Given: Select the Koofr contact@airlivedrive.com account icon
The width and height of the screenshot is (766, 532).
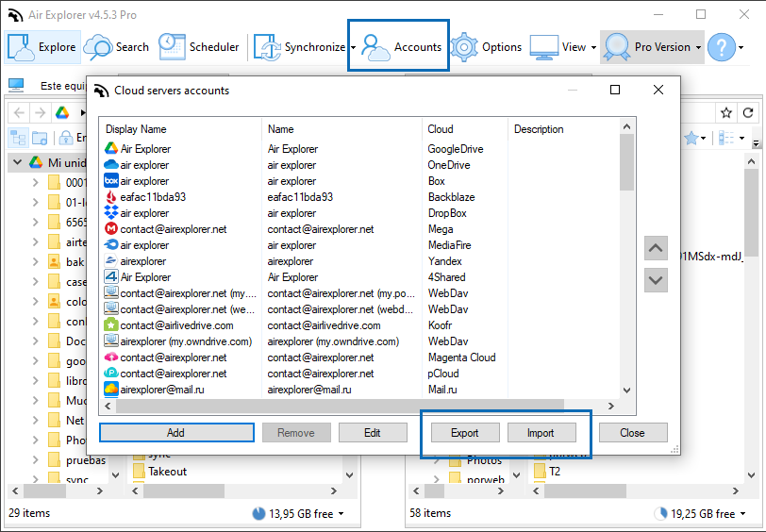Looking at the screenshot, I should [x=111, y=324].
